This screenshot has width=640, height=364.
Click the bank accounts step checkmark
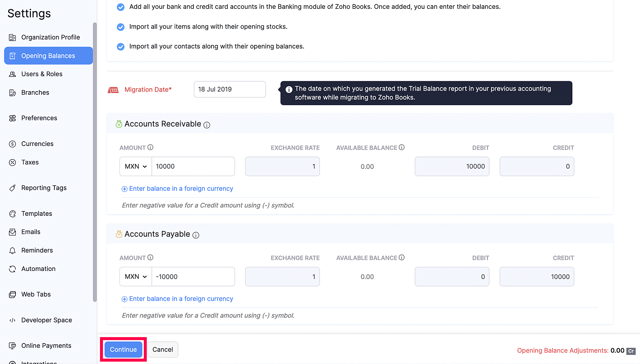[121, 7]
